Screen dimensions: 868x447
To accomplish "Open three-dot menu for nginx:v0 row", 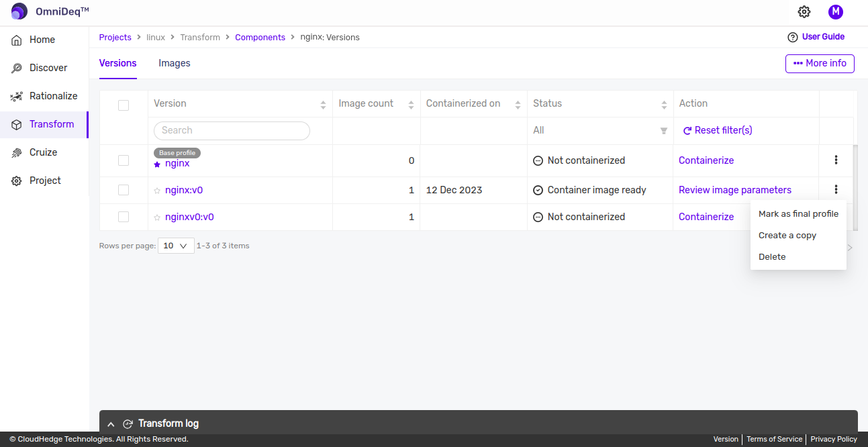I will (836, 189).
